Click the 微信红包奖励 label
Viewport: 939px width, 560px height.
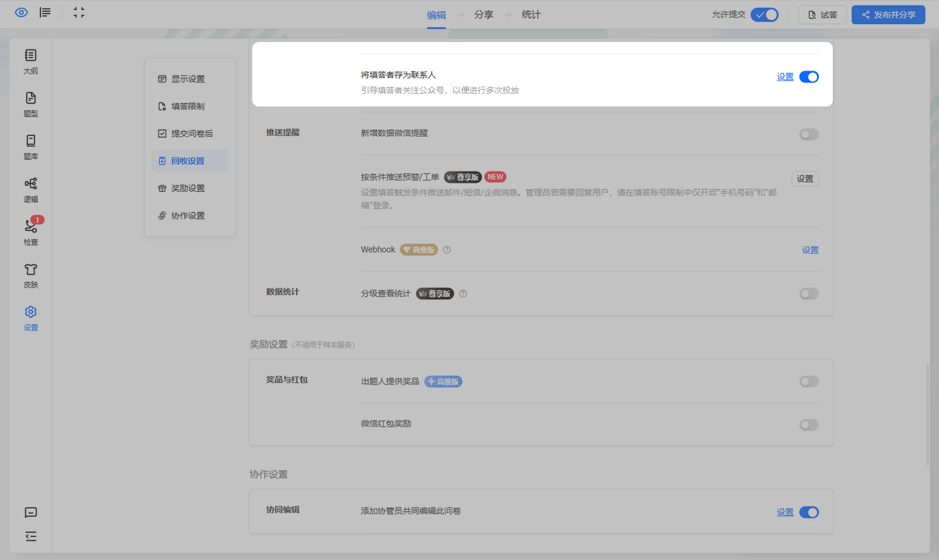pos(386,424)
